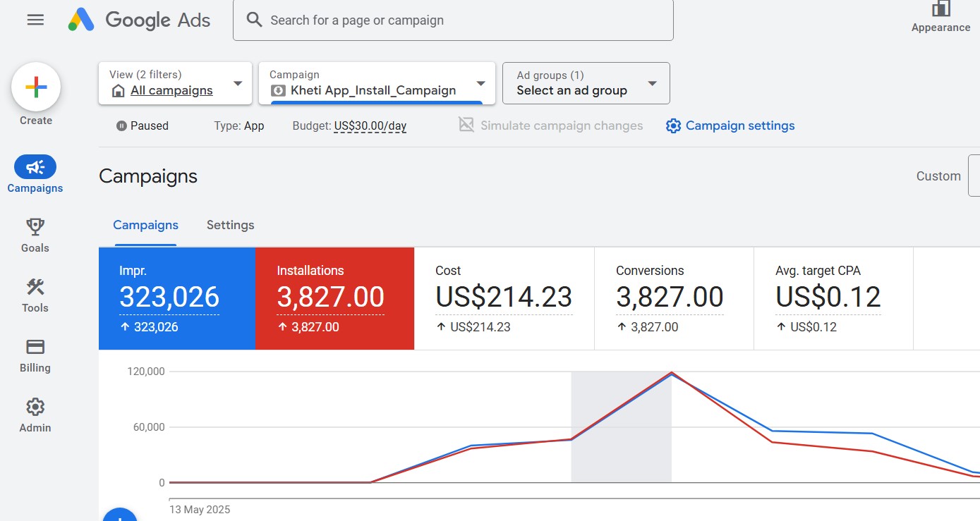980x521 pixels.
Task: Switch to the Settings tab
Action: click(x=230, y=225)
